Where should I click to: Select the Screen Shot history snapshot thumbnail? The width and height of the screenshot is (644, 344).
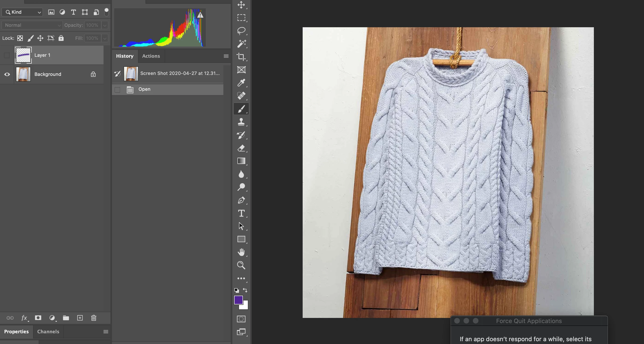(131, 73)
